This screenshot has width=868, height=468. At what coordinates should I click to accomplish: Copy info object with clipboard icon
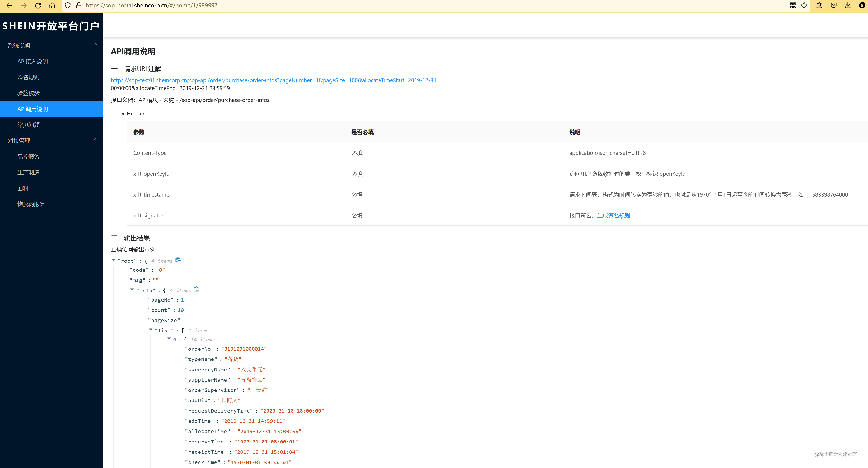tap(197, 290)
